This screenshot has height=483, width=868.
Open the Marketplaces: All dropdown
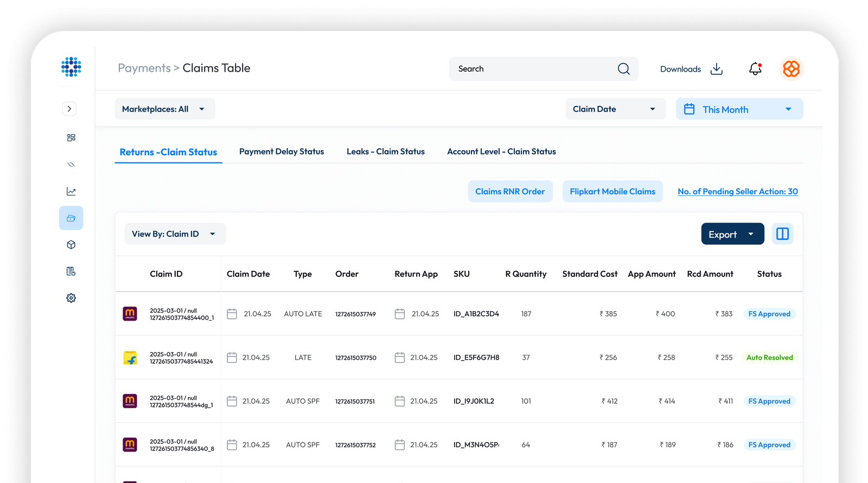point(164,109)
